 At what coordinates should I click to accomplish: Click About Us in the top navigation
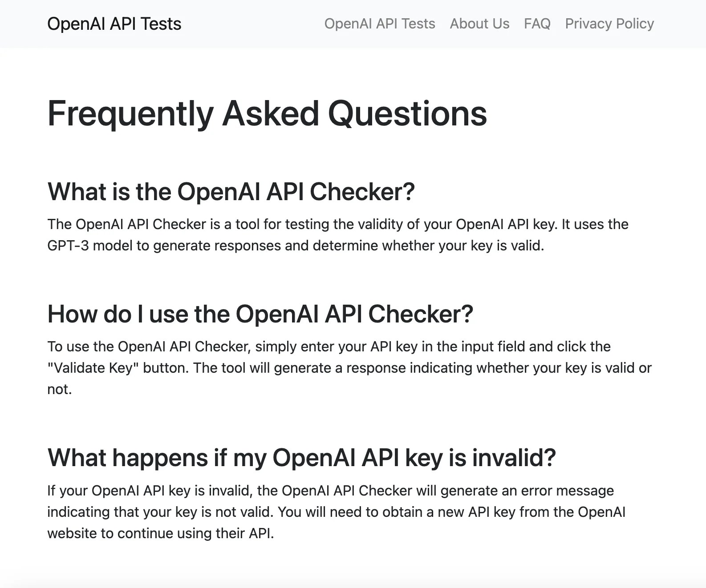point(479,24)
